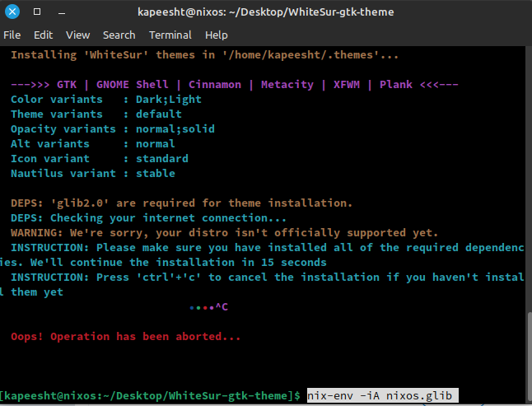Maximize the terminal window
Viewport: 532px width, 406px height.
pyautogui.click(x=37, y=12)
